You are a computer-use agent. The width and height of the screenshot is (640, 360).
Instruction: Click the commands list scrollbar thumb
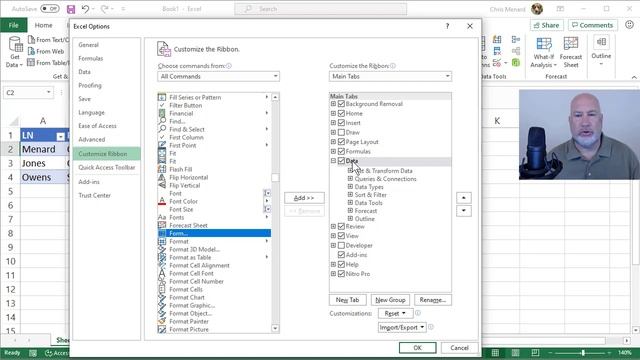point(276,178)
